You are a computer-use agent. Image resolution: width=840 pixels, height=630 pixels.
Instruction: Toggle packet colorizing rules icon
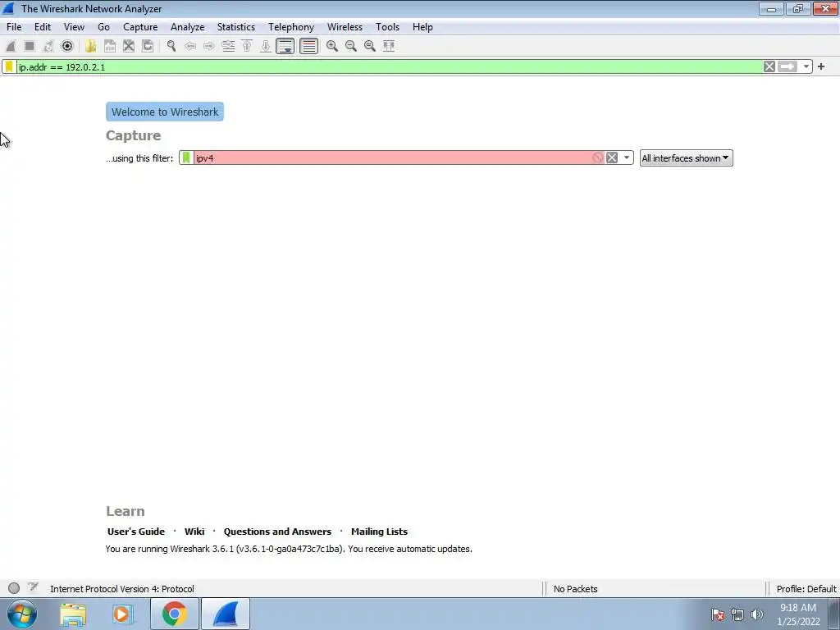pyautogui.click(x=308, y=46)
